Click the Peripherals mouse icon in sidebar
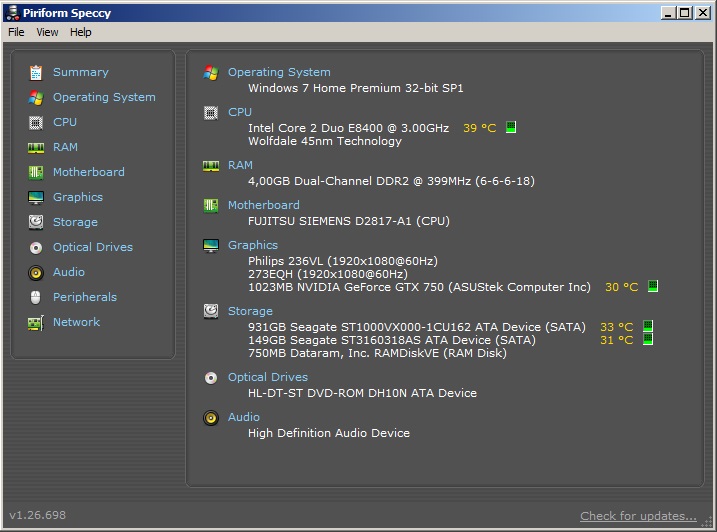Viewport: 717px width, 532px height. (x=36, y=297)
